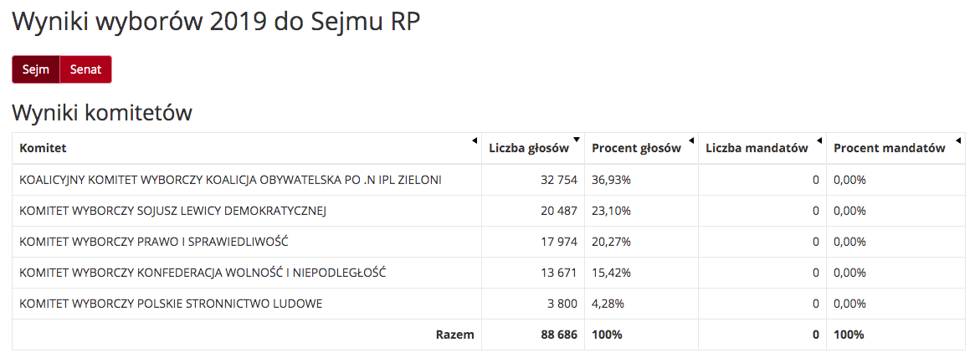Click the 15,42% vote percentage cell
This screenshot has height=363, width=980.
point(611,273)
